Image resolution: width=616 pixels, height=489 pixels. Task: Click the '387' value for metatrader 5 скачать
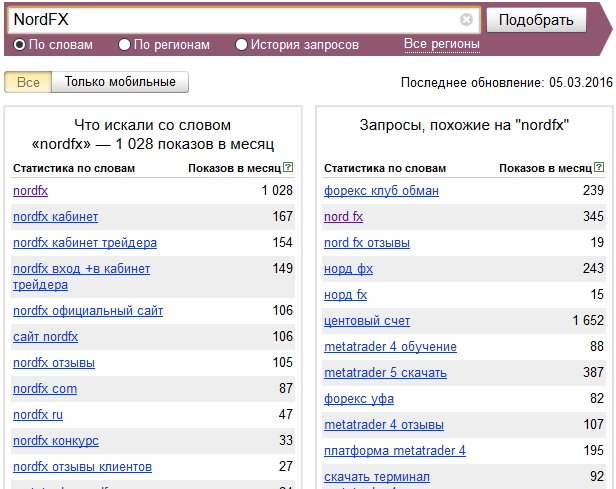[x=594, y=372]
